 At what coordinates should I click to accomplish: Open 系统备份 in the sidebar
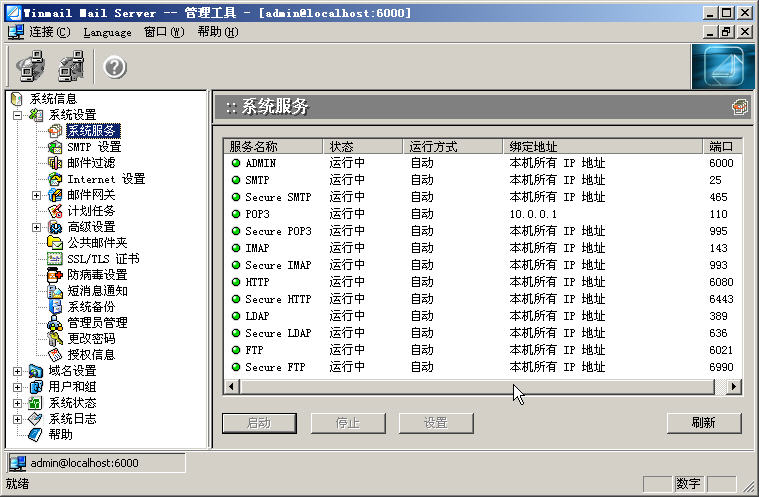(x=90, y=307)
